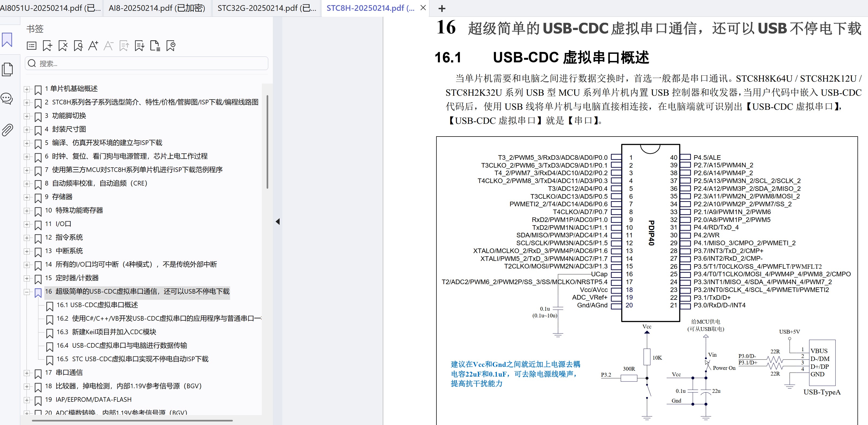The image size is (868, 425).
Task: Increase bookmark font size
Action: pos(93,46)
